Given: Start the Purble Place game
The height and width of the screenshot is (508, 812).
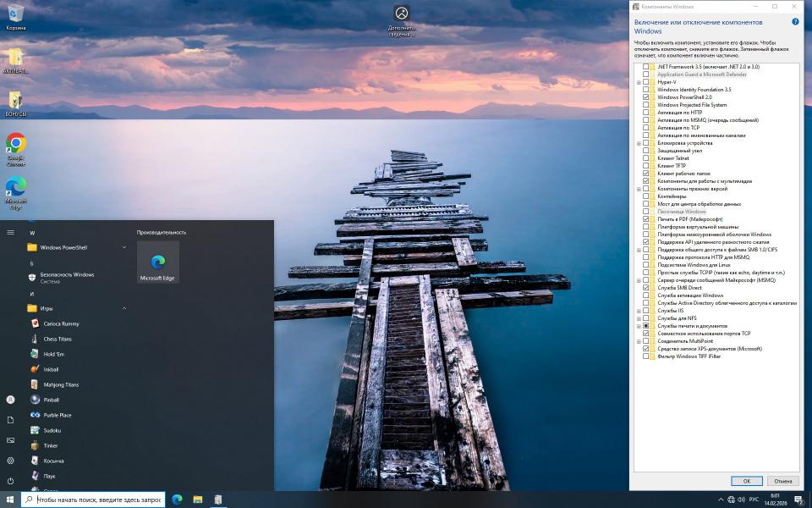Looking at the screenshot, I should 57,415.
